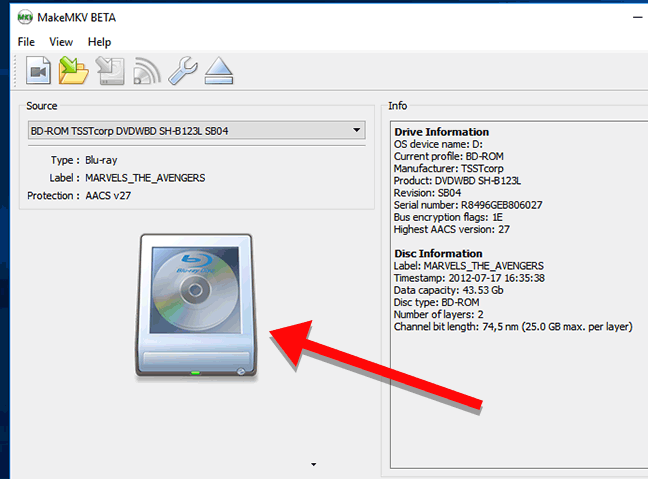The height and width of the screenshot is (479, 648).
Task: Click the MakeMKV logo in title bar
Action: [25, 17]
